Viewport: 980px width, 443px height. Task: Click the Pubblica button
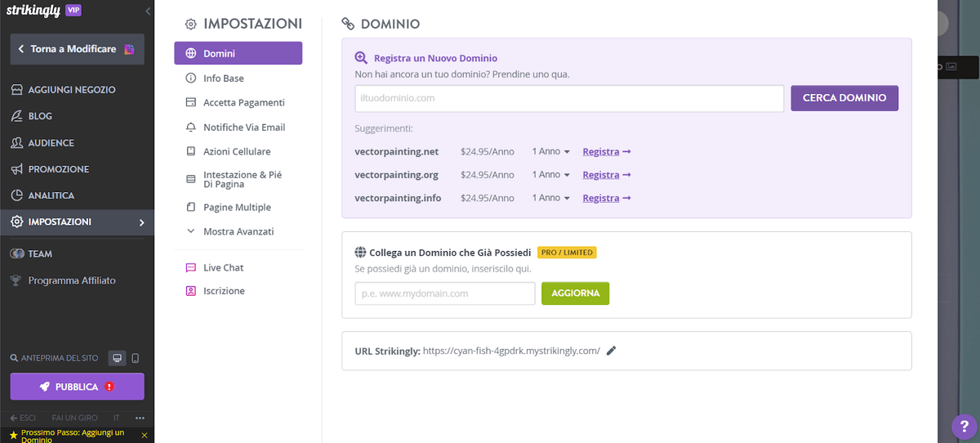coord(77,387)
